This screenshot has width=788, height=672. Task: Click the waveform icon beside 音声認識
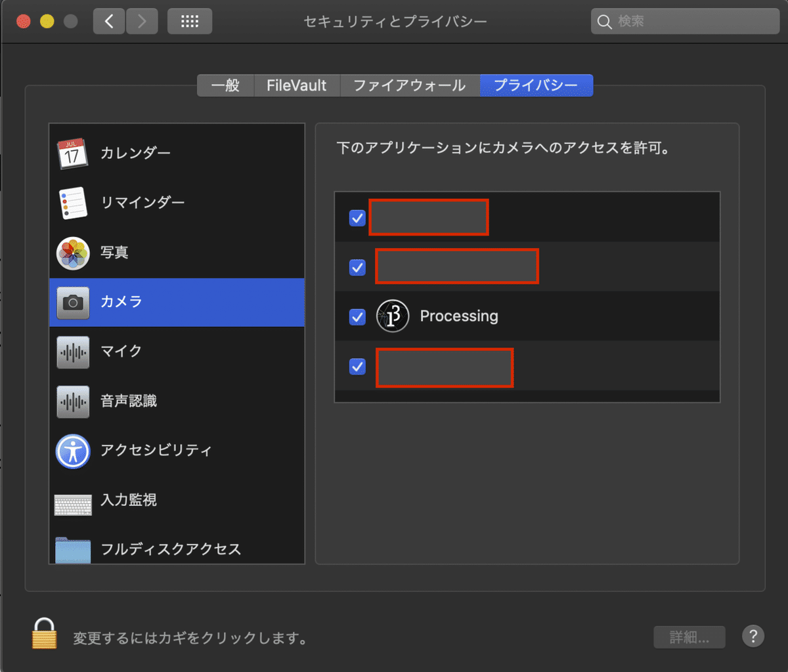[72, 402]
